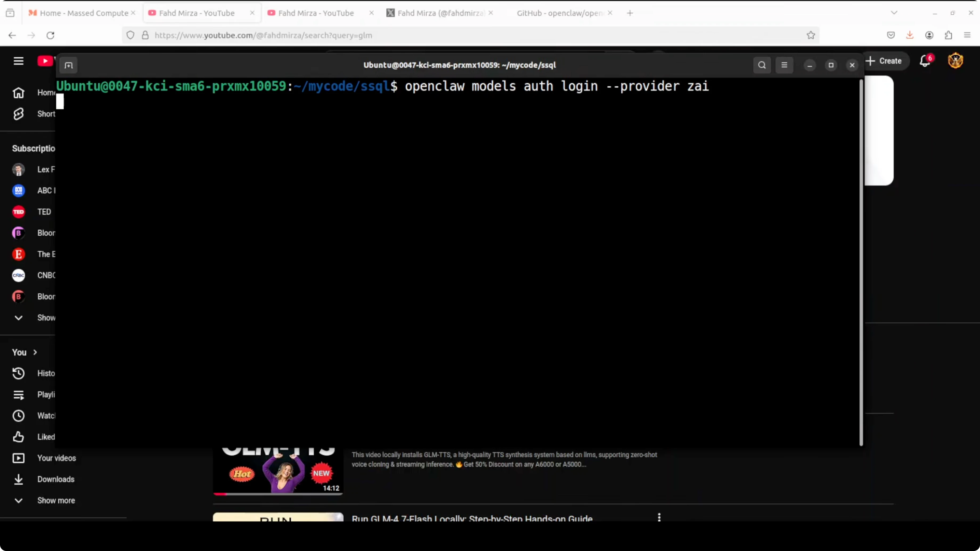980x551 pixels.
Task: Open the terminal hamburger menu
Action: point(784,65)
